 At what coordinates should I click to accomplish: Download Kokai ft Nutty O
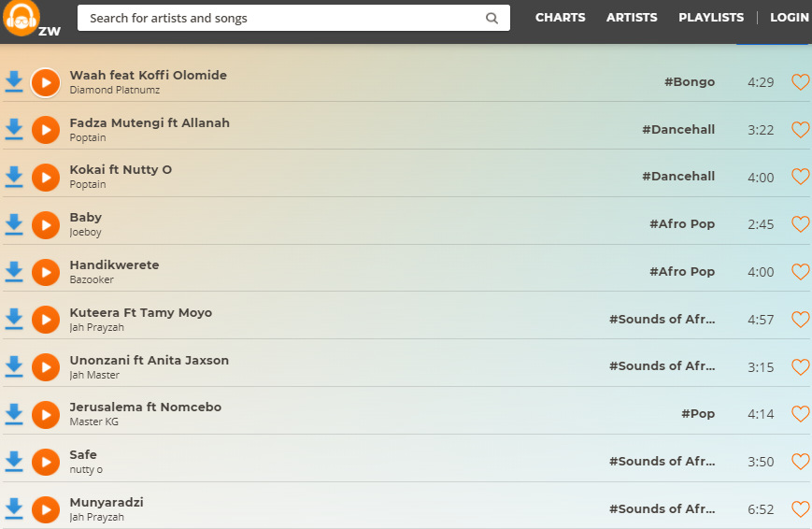(14, 177)
